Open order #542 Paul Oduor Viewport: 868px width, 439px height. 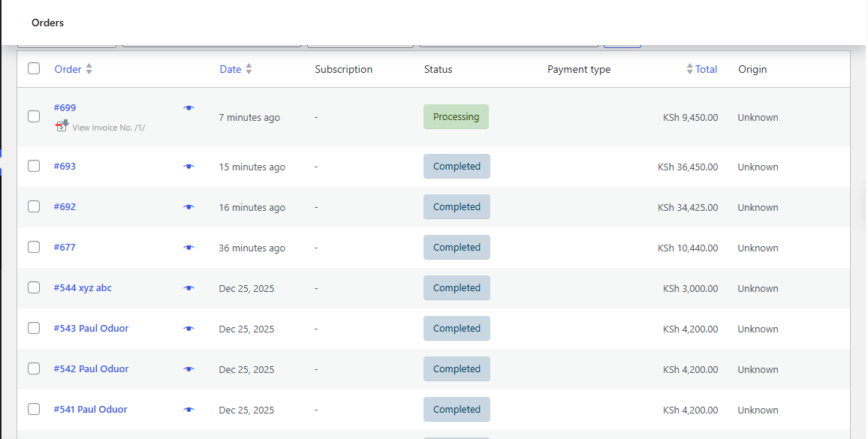91,369
